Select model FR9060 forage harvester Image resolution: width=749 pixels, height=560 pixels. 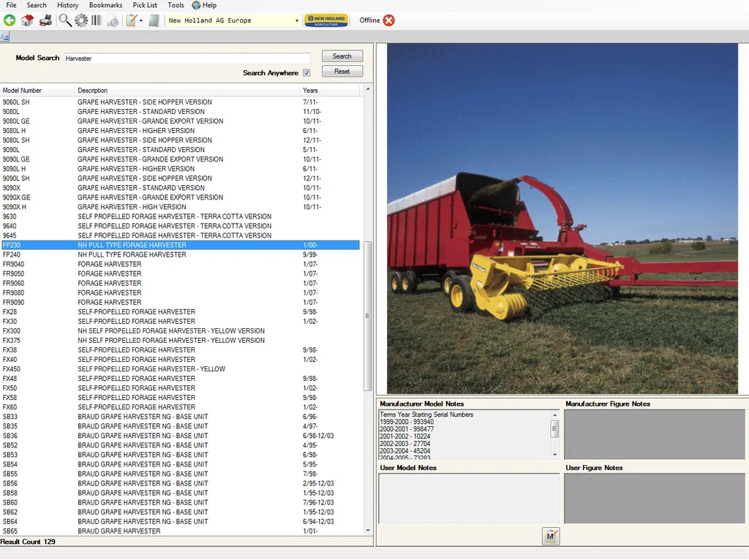pos(180,283)
